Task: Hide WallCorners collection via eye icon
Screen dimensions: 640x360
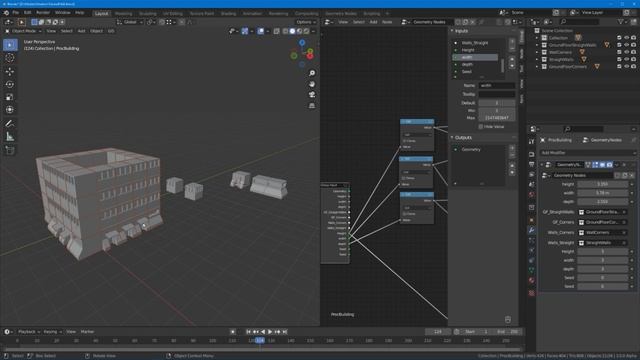Action: (627, 52)
